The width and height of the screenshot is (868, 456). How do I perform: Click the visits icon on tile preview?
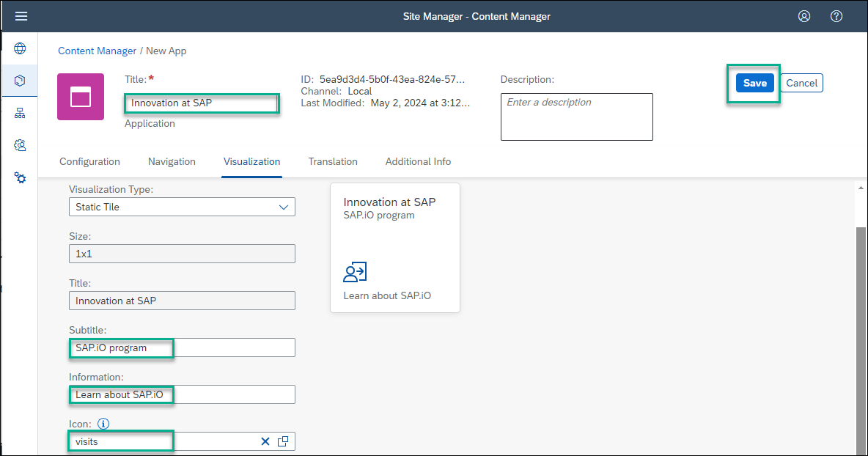[355, 272]
